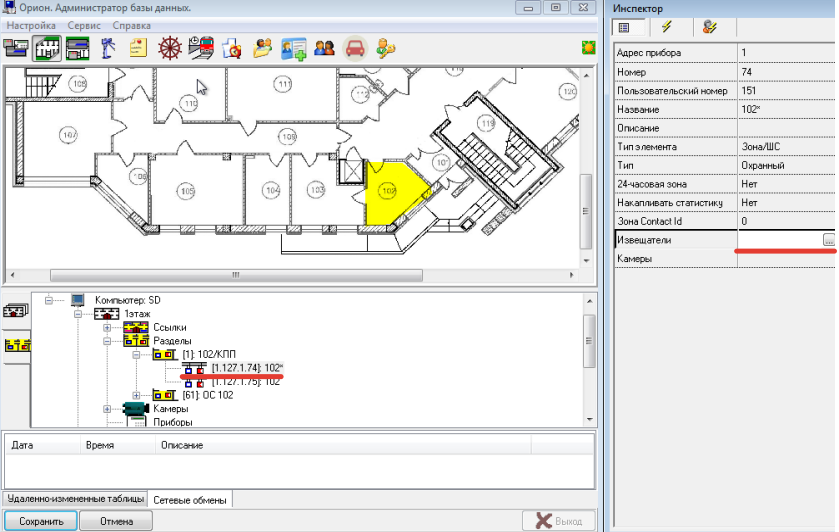The height and width of the screenshot is (532, 839).
Task: Click the yellow note toolbar icon
Action: pos(139,46)
